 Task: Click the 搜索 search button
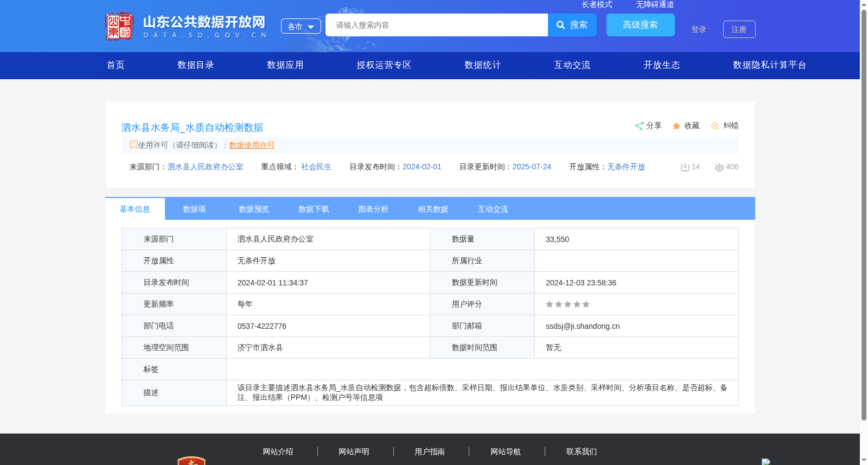point(572,25)
